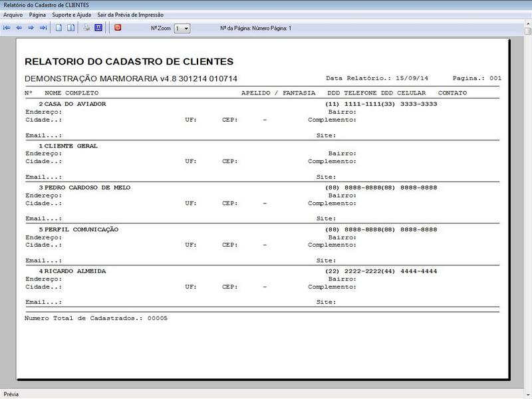Show single page view icon
532x399 pixels.
point(59,28)
